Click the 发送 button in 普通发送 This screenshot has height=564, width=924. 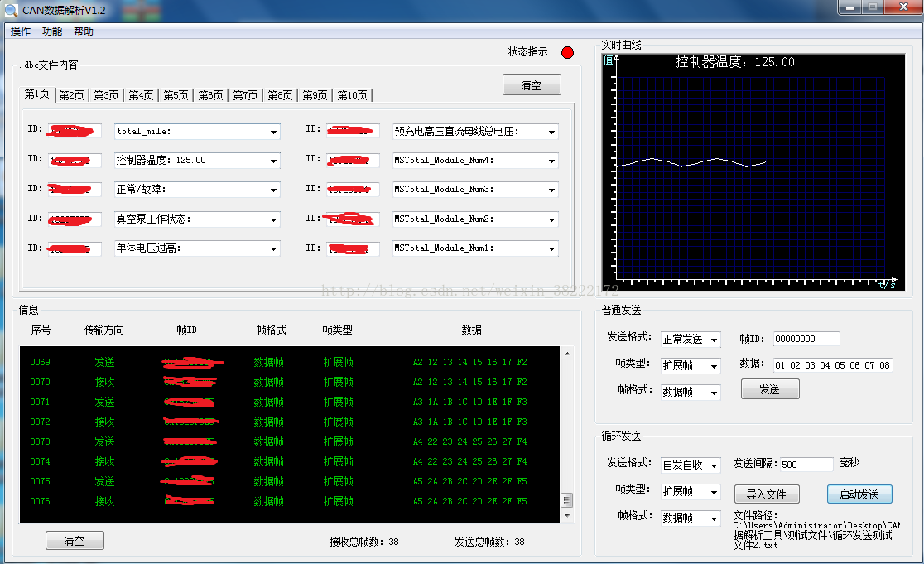tap(770, 389)
